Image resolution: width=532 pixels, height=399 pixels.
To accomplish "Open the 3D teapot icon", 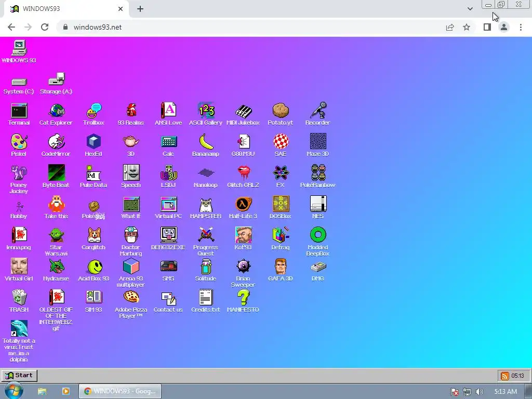I will click(x=131, y=145).
